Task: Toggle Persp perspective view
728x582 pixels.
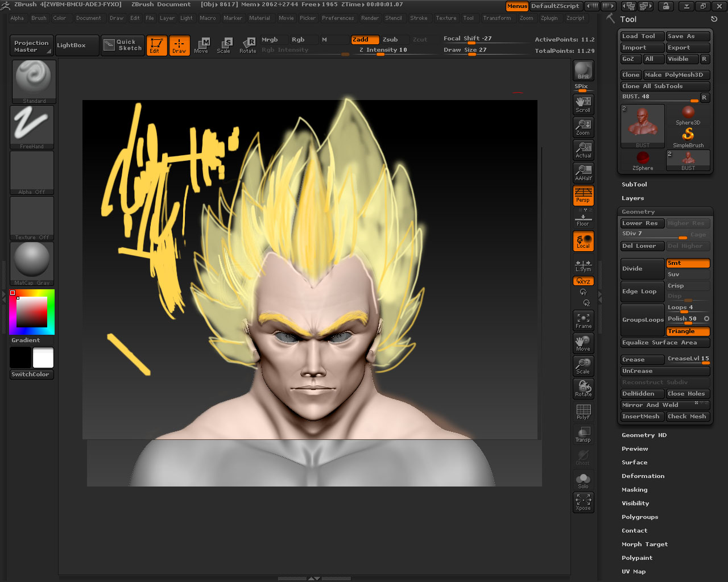Action: [x=583, y=195]
